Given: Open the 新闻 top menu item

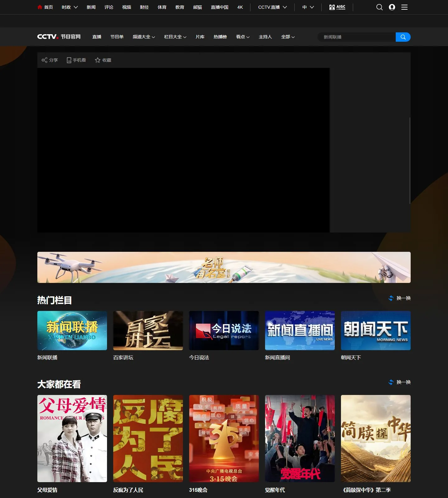Looking at the screenshot, I should click(x=91, y=7).
